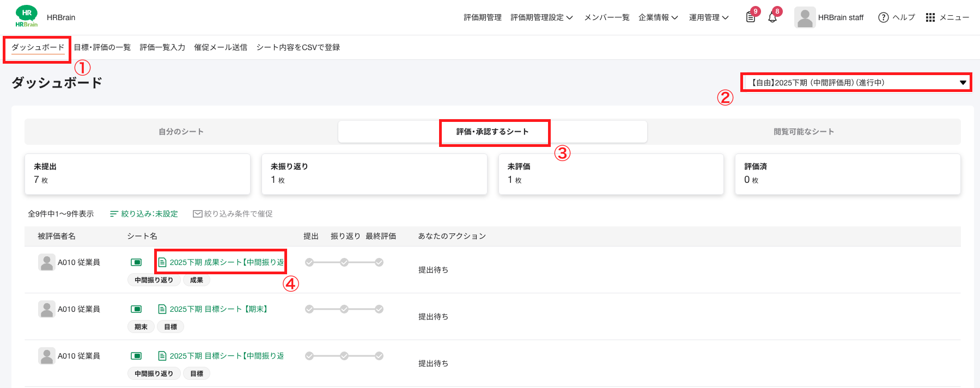Open 2025下期 目標シート【中間振り返 link
The height and width of the screenshot is (388, 980).
pyautogui.click(x=227, y=356)
